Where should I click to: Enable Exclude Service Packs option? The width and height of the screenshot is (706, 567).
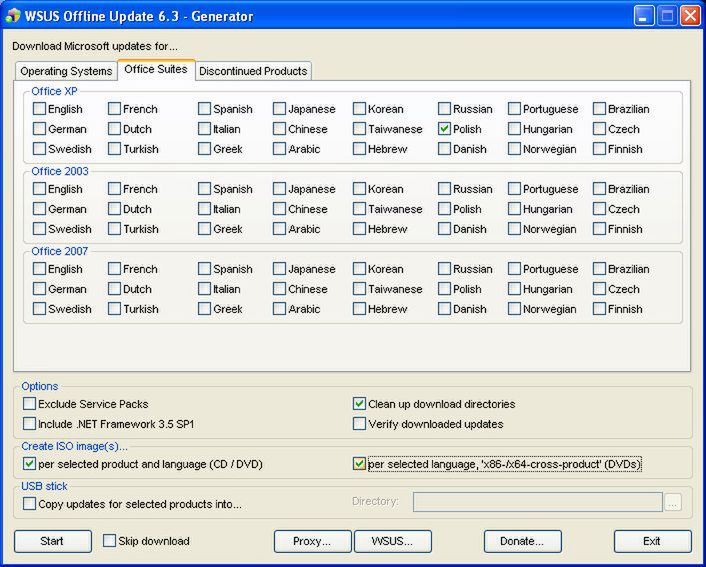[x=29, y=404]
